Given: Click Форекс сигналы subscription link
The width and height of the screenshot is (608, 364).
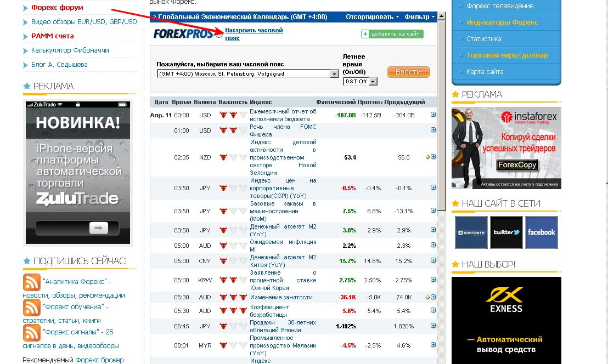Looking at the screenshot, I should click(x=78, y=332).
